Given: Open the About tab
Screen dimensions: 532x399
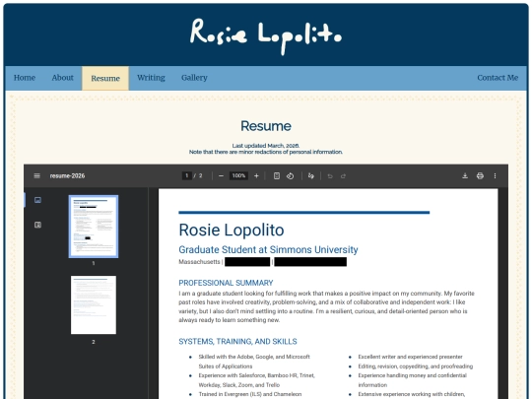Looking at the screenshot, I should pos(62,78).
